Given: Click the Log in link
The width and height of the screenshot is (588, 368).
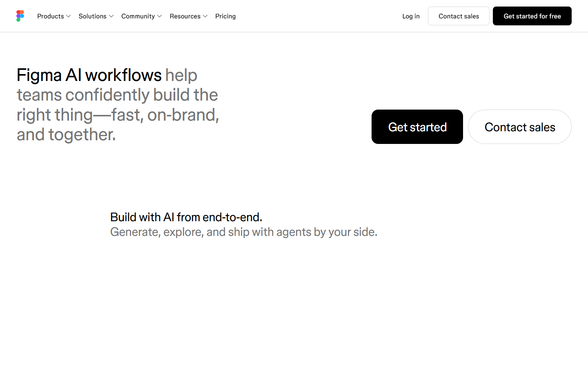Looking at the screenshot, I should pos(411,16).
